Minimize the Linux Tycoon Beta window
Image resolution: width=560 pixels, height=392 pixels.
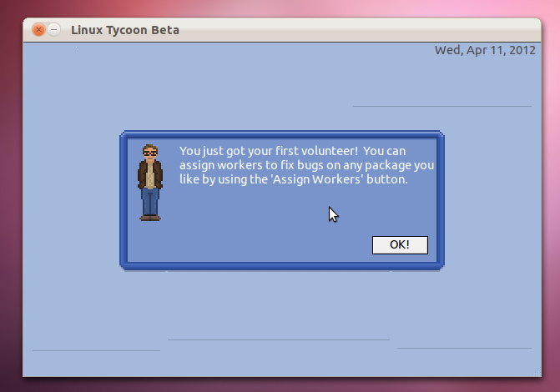pyautogui.click(x=54, y=30)
